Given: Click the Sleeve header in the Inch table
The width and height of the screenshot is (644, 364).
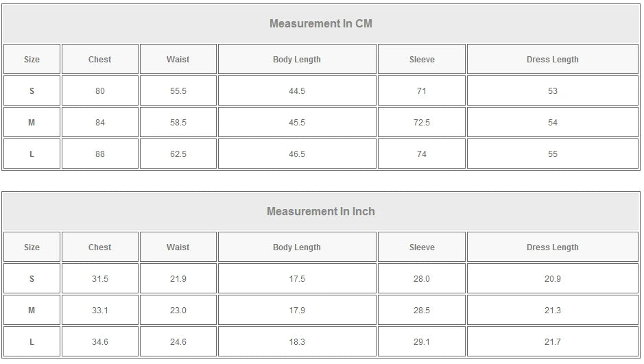Looking at the screenshot, I should pyautogui.click(x=422, y=247).
